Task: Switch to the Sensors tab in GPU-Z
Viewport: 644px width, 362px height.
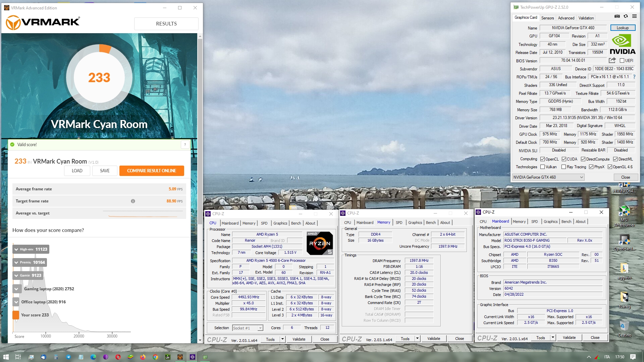Action: point(547,18)
